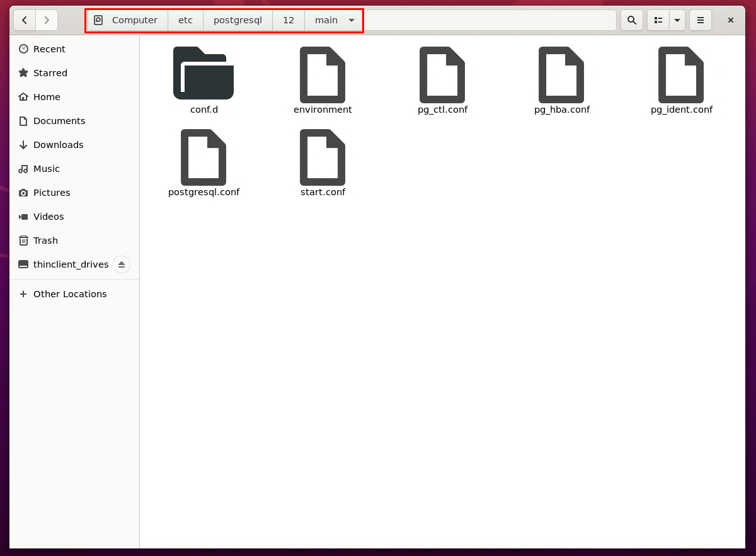
Task: Select the environment file icon
Action: coord(323,73)
